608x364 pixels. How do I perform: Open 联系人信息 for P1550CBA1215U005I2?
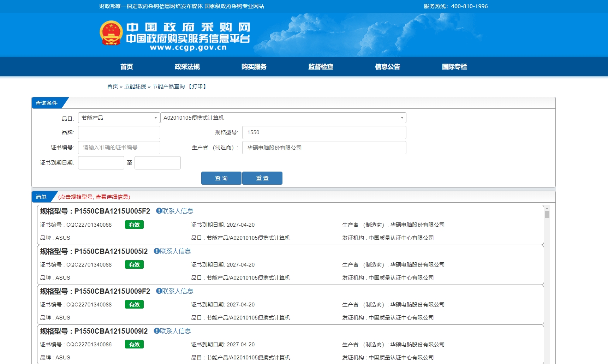(x=175, y=251)
